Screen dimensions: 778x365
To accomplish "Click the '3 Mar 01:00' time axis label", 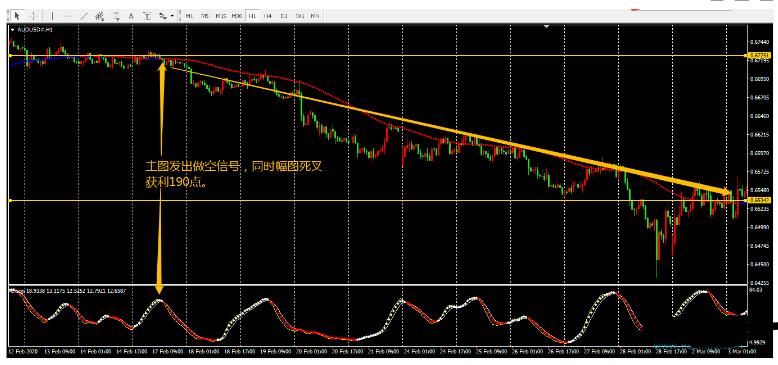I will [x=742, y=351].
